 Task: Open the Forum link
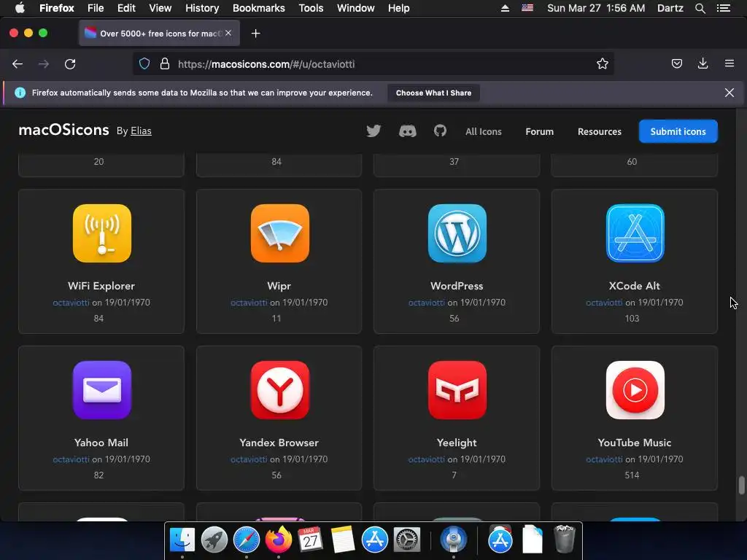pyautogui.click(x=539, y=131)
